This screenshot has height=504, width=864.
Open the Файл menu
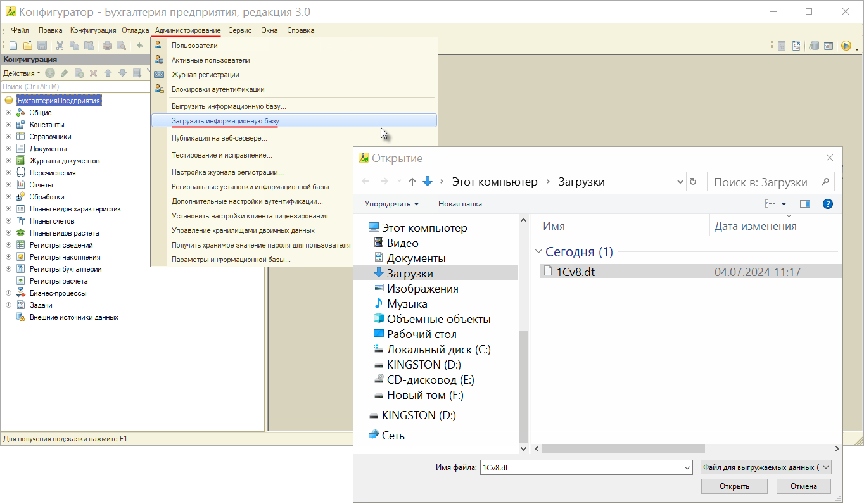pos(20,30)
